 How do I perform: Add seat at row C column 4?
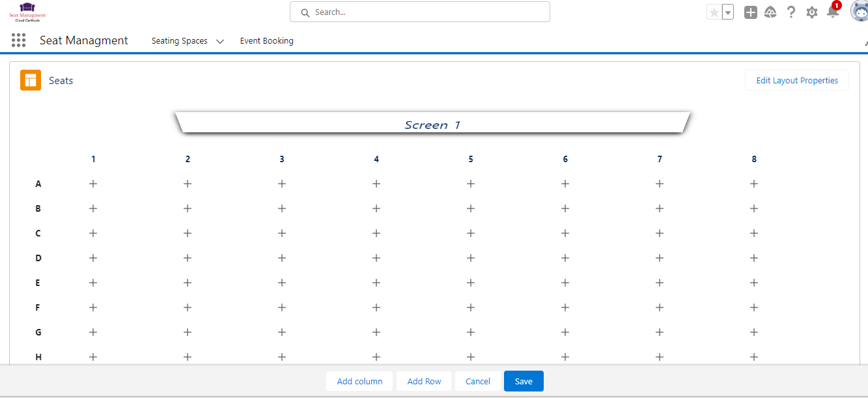[376, 233]
